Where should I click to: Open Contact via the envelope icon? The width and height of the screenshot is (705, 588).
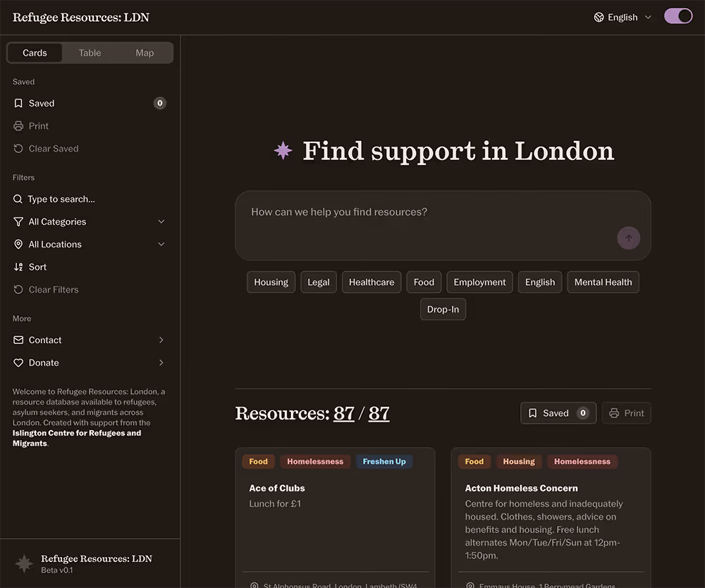pyautogui.click(x=18, y=340)
